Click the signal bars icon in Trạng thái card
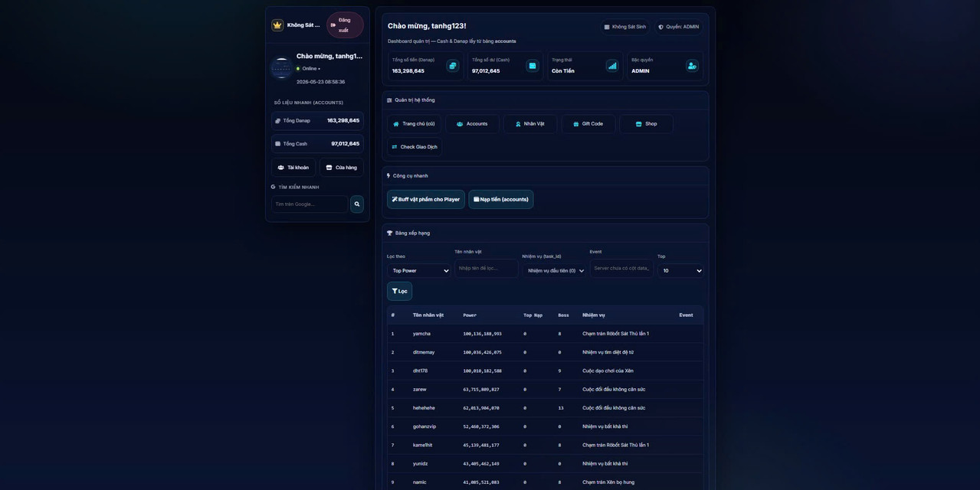 click(612, 66)
